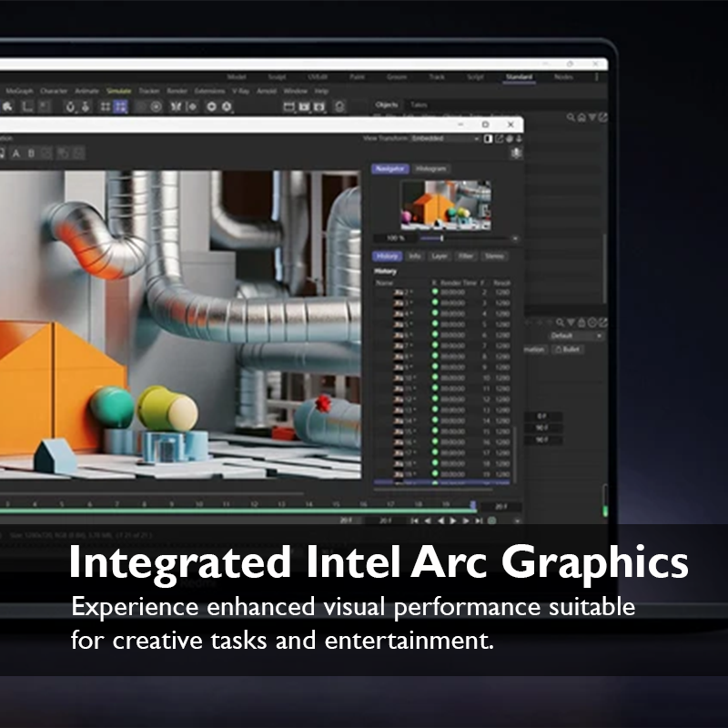Click the download arrow icon in Picture Viewer
Screen dimensions: 728x728
pos(519,138)
